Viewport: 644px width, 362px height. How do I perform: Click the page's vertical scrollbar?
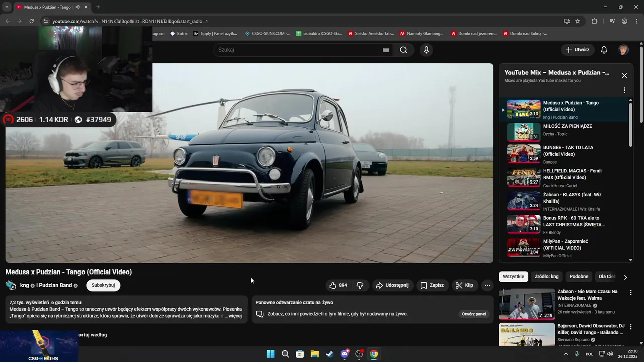click(641, 84)
